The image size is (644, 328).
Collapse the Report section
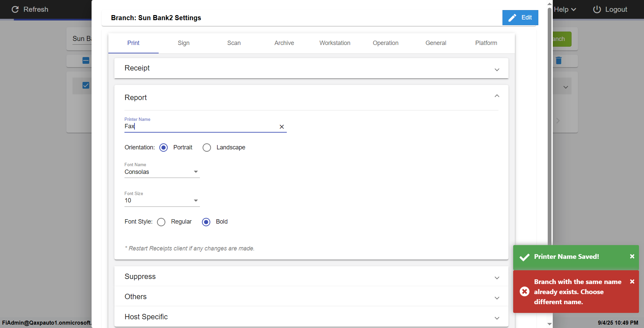(497, 96)
